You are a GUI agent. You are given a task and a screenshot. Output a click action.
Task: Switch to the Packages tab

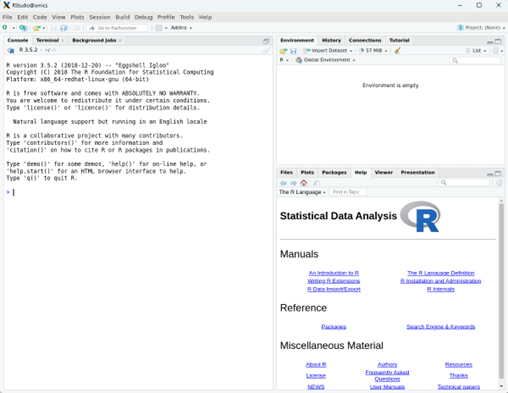coord(334,172)
